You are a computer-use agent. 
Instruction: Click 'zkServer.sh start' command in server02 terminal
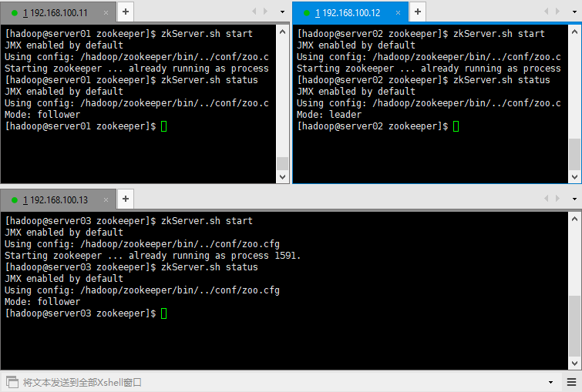[x=499, y=34]
